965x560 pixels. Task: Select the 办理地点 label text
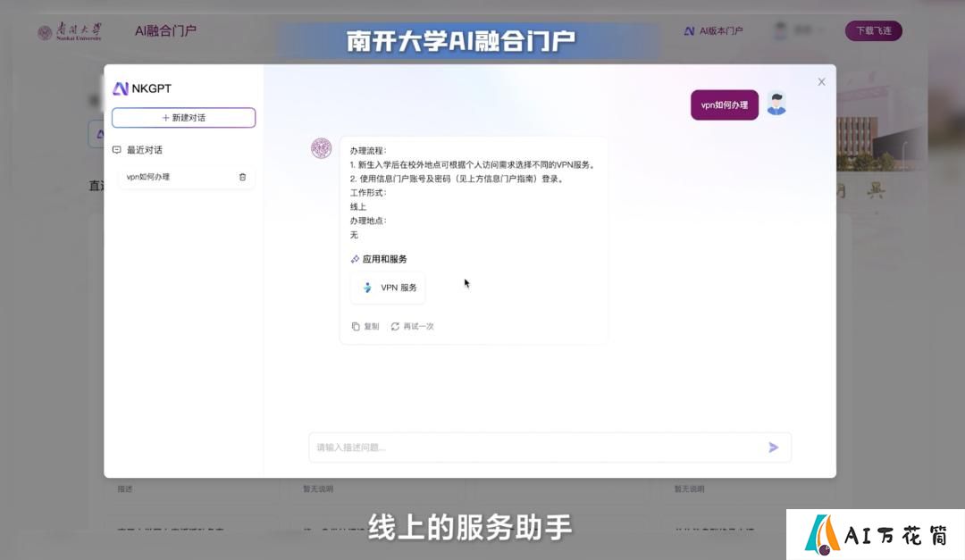click(x=368, y=221)
